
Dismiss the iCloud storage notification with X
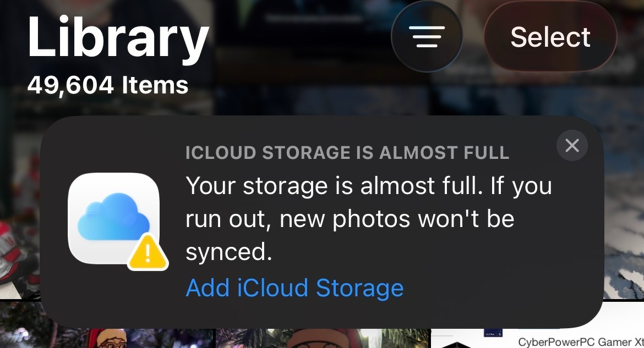click(x=572, y=146)
